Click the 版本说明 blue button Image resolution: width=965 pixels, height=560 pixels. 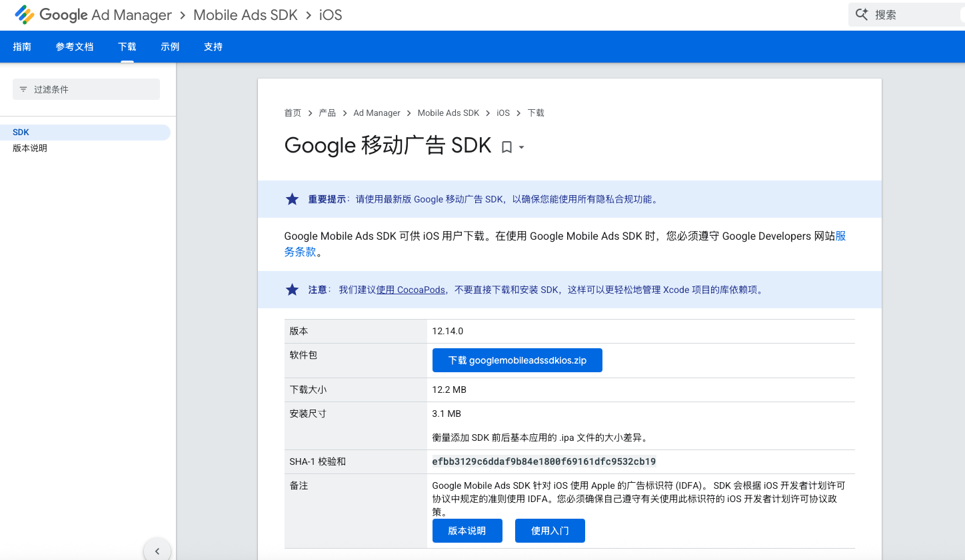coord(467,531)
